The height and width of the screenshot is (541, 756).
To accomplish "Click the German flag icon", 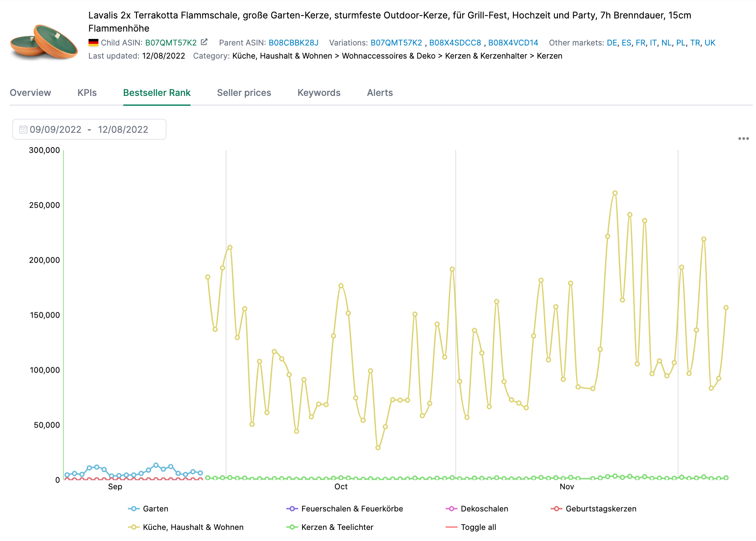I will pos(93,41).
